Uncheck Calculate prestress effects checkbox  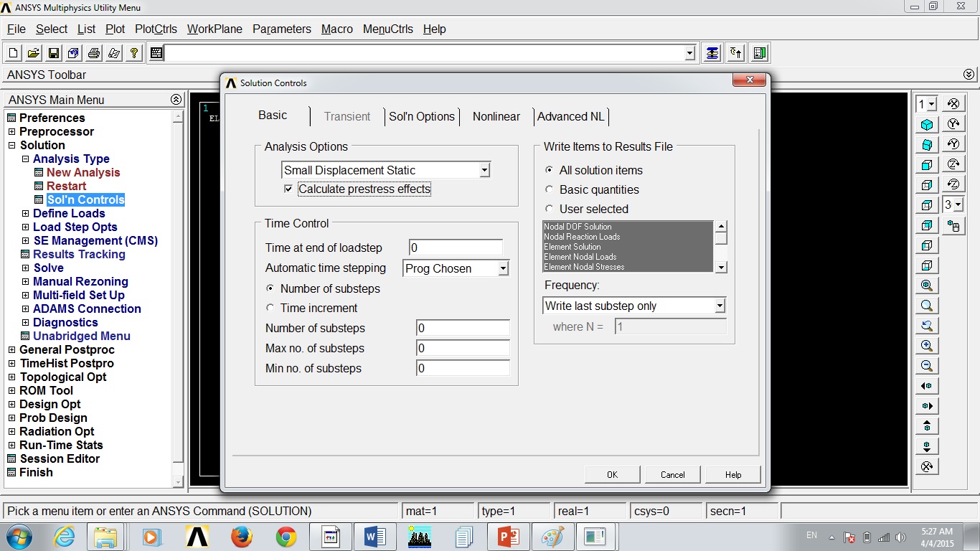point(288,189)
